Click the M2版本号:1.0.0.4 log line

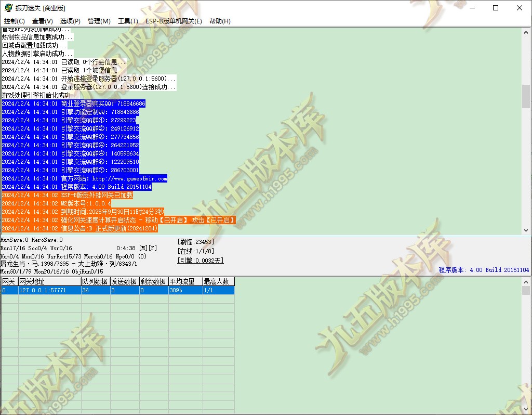(56, 203)
